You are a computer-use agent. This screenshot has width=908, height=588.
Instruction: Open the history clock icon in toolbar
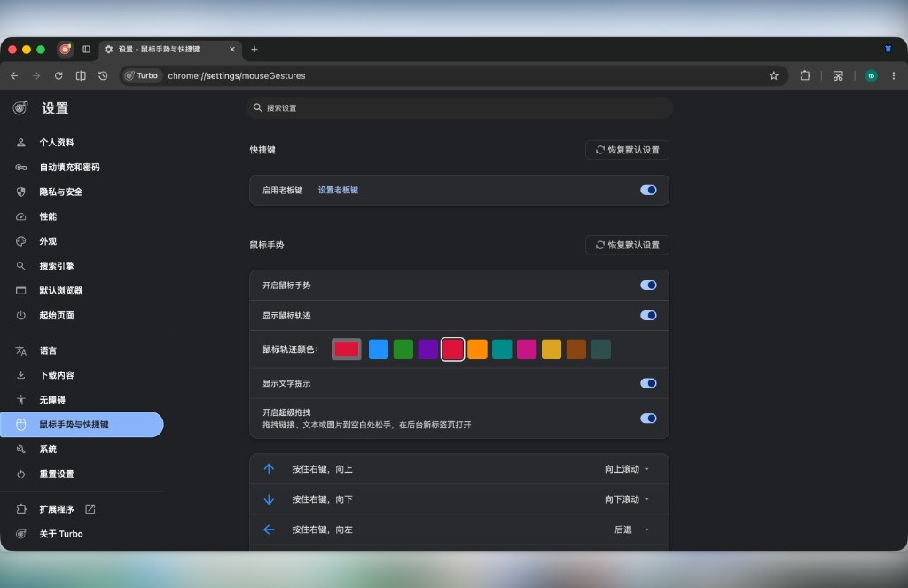(103, 76)
